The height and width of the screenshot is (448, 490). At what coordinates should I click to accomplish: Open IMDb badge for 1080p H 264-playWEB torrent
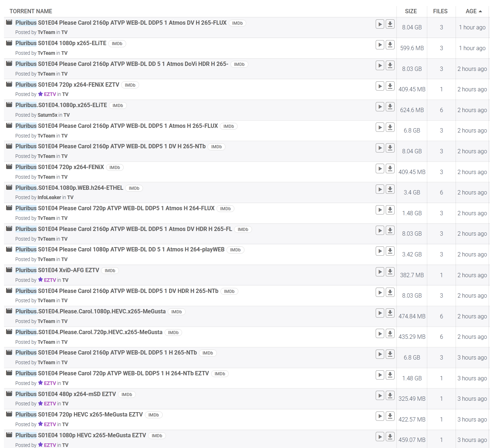[x=236, y=250]
